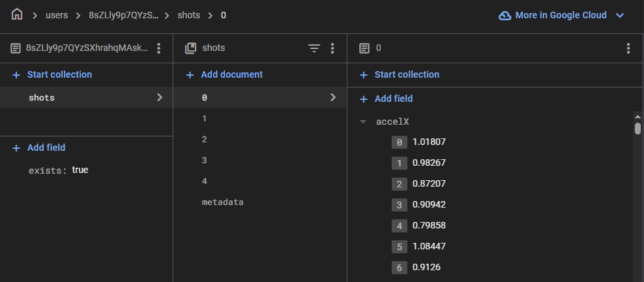Collapse the accelX array field

click(x=363, y=121)
